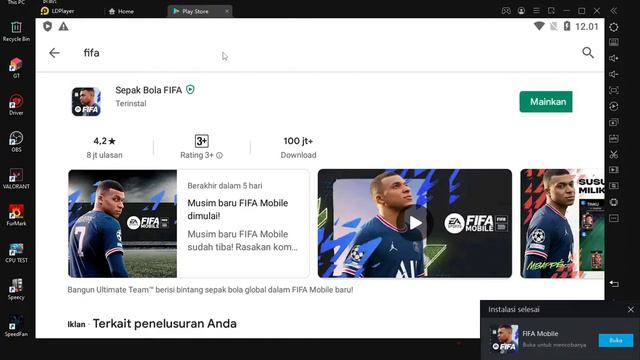
Task: Open the FurMark desktop shortcut
Action: coord(16,216)
